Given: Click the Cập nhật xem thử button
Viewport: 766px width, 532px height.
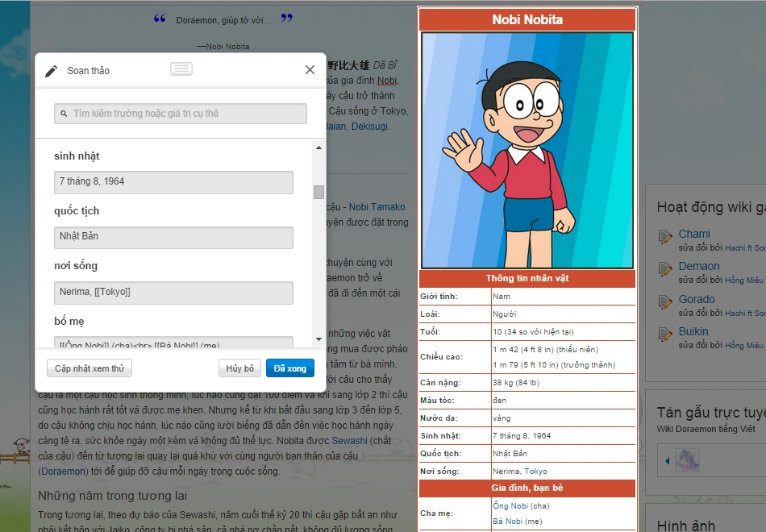Looking at the screenshot, I should (x=90, y=368).
